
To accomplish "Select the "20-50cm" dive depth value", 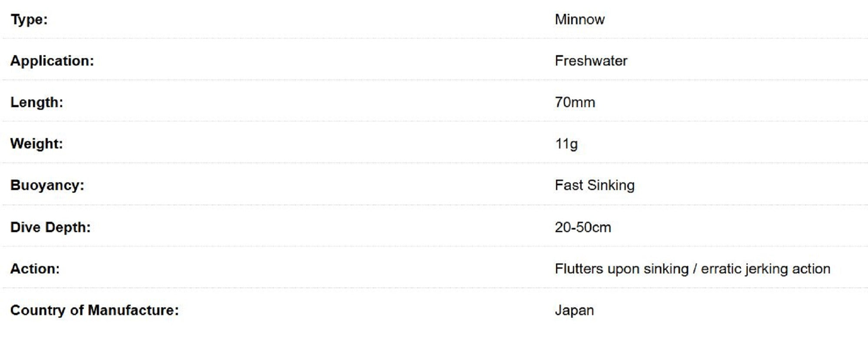I will [x=582, y=227].
